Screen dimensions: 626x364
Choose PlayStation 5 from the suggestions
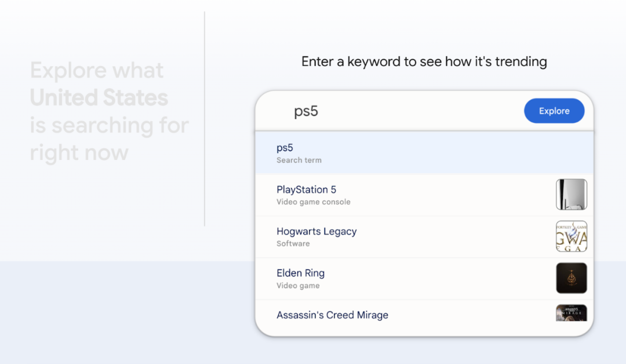[306, 190]
